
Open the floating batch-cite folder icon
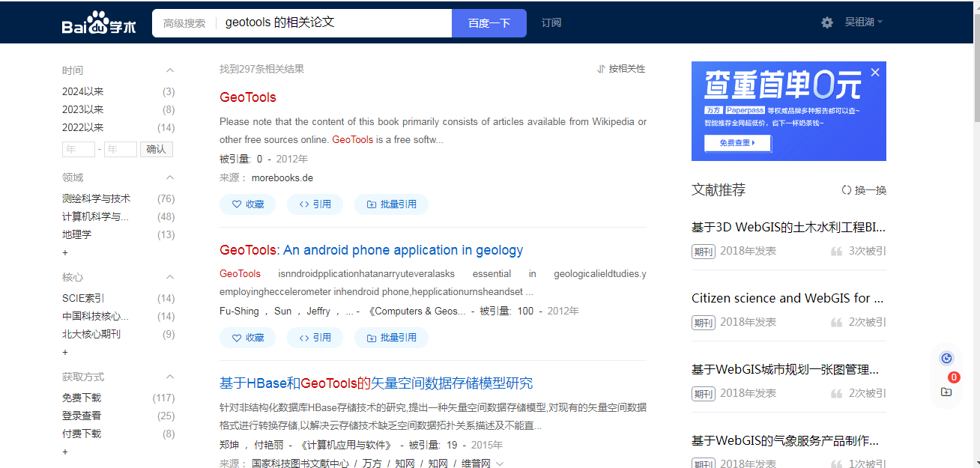(x=946, y=392)
